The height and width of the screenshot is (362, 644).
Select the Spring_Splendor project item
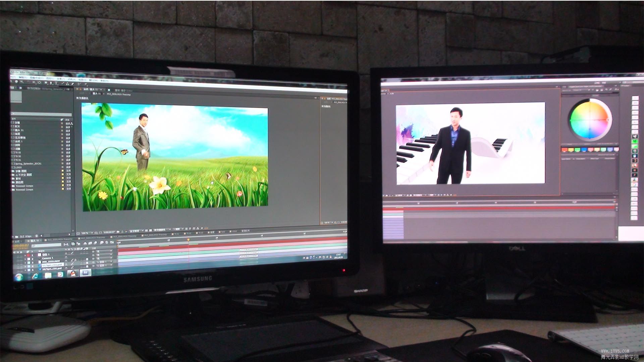[x=29, y=164]
